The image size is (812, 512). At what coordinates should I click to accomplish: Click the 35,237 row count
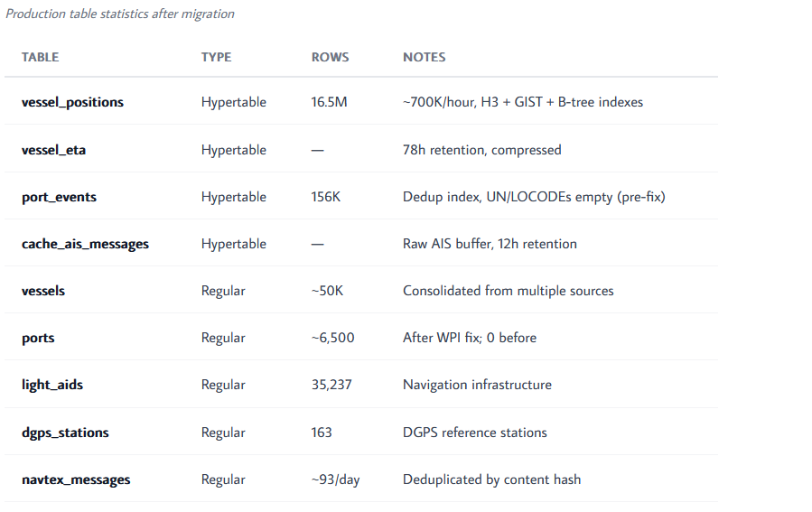click(x=331, y=385)
